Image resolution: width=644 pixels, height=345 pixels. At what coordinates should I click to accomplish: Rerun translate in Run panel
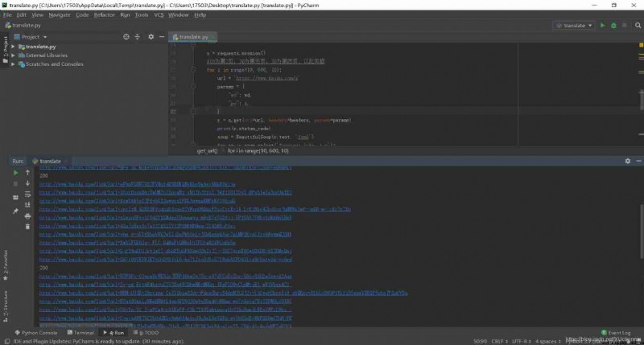[x=15, y=173]
